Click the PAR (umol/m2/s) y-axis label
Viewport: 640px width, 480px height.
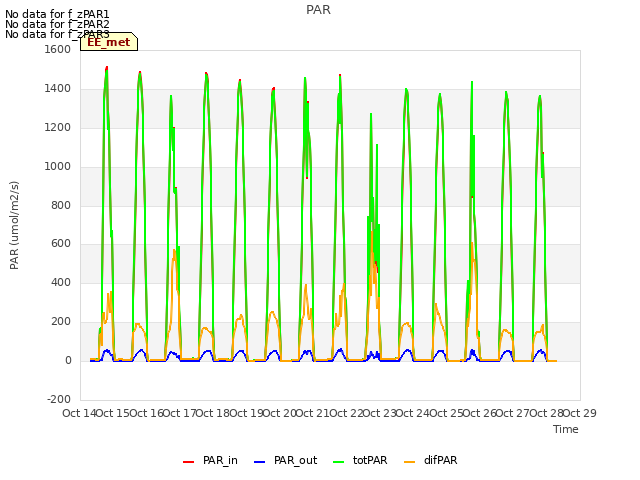click(x=14, y=225)
